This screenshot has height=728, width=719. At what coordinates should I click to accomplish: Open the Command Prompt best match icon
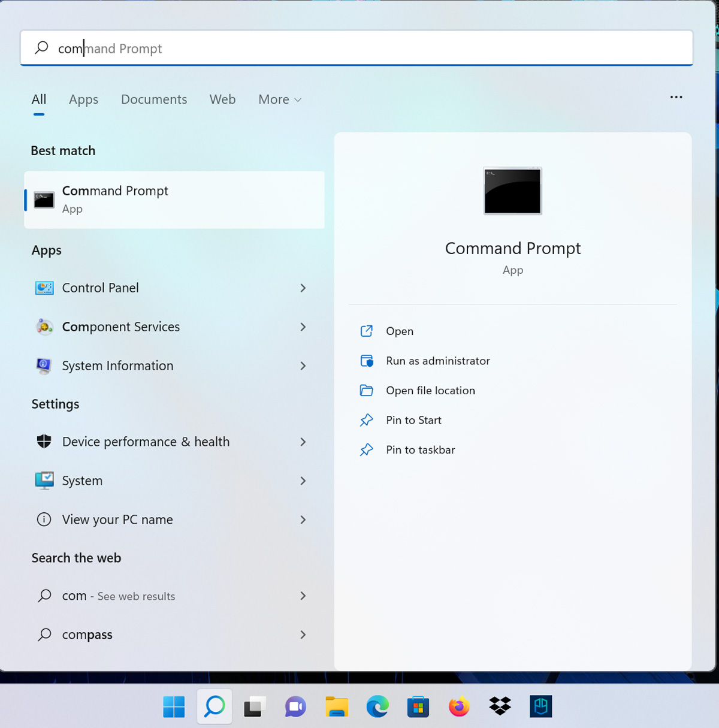click(44, 200)
